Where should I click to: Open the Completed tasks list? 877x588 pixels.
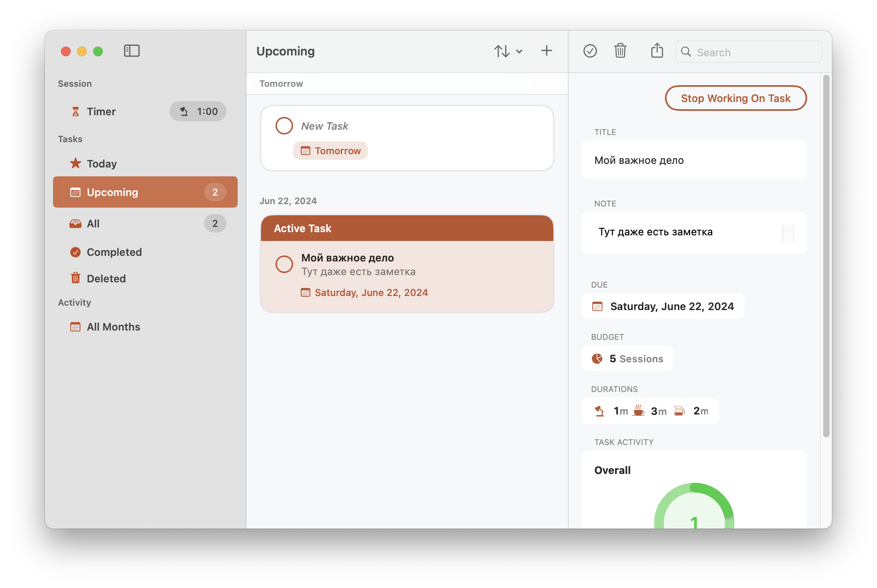pyautogui.click(x=114, y=252)
